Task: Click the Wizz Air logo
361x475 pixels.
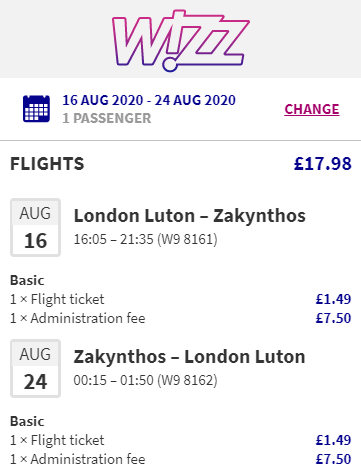Action: [x=181, y=41]
